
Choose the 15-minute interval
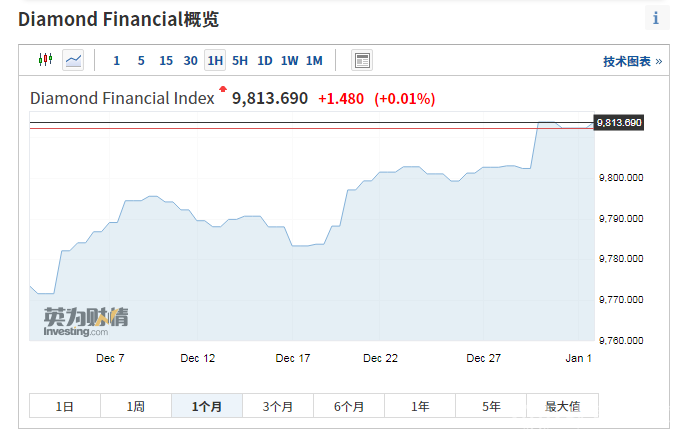click(166, 60)
